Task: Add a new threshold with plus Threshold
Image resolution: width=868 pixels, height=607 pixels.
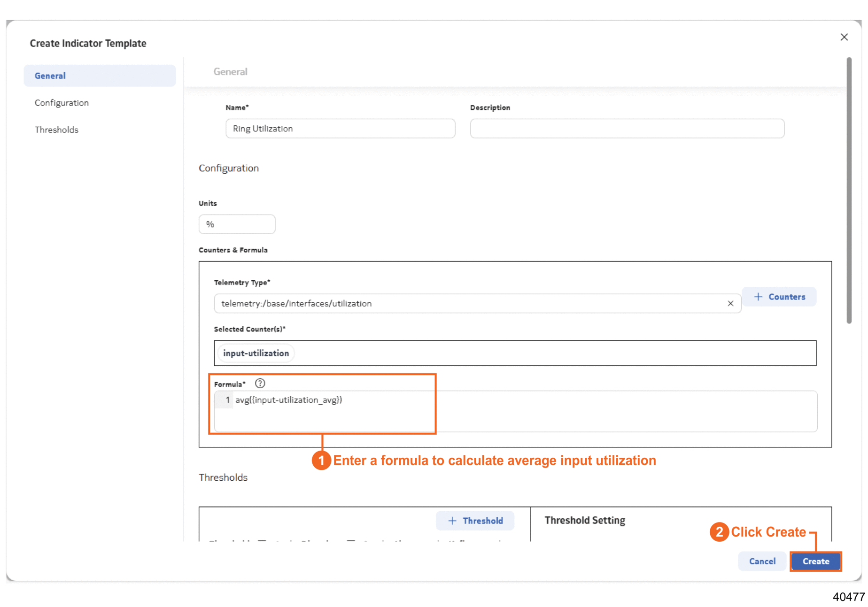Action: tap(475, 521)
